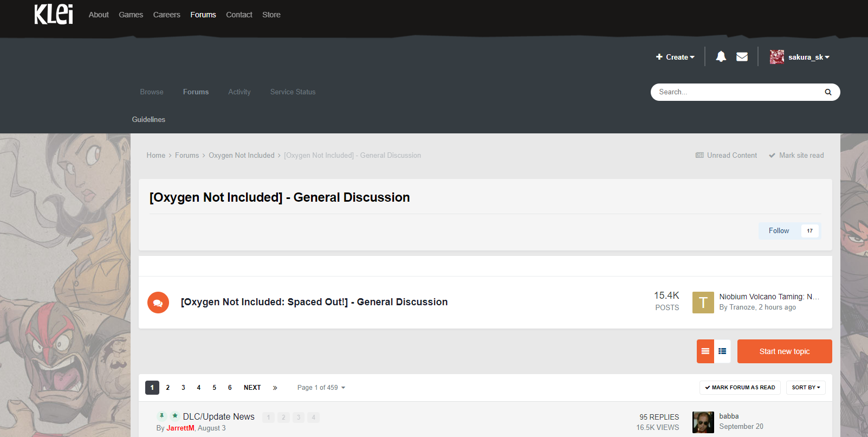
Task: Expand the Page 1 of 459 selector
Action: [321, 388]
